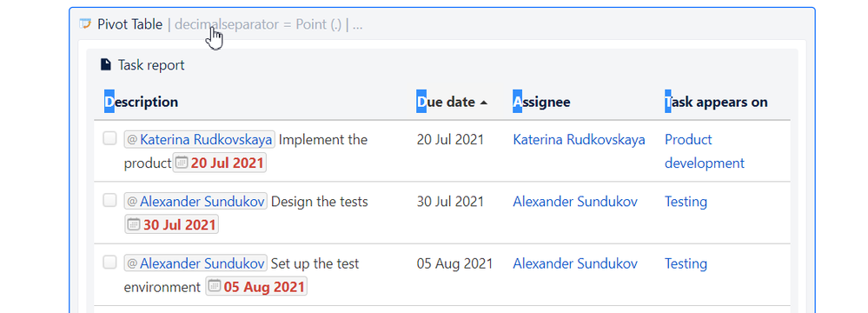
Task: Click the @Katerina Rudkovskaya mention in the description
Action: click(199, 140)
